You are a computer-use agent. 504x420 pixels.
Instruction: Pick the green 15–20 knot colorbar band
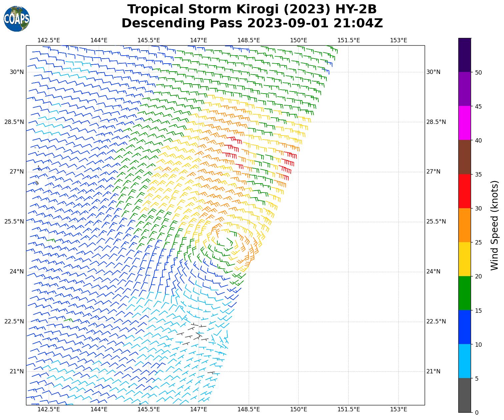(x=465, y=293)
